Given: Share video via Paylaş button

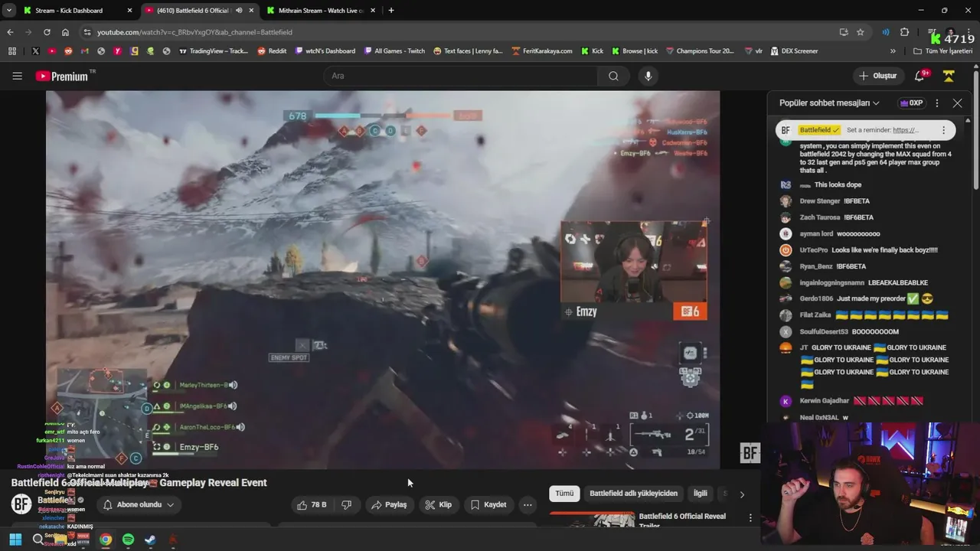Looking at the screenshot, I should coord(389,504).
